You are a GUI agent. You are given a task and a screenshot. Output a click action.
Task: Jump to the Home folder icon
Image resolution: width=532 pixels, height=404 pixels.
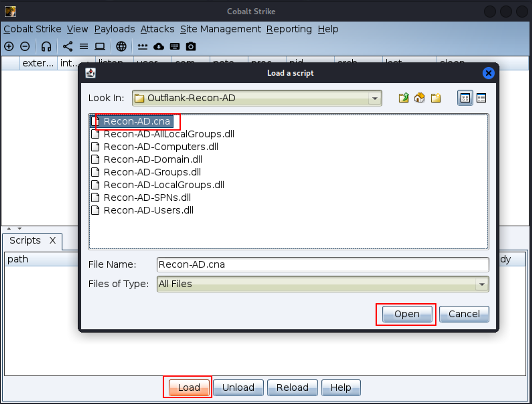click(x=420, y=98)
